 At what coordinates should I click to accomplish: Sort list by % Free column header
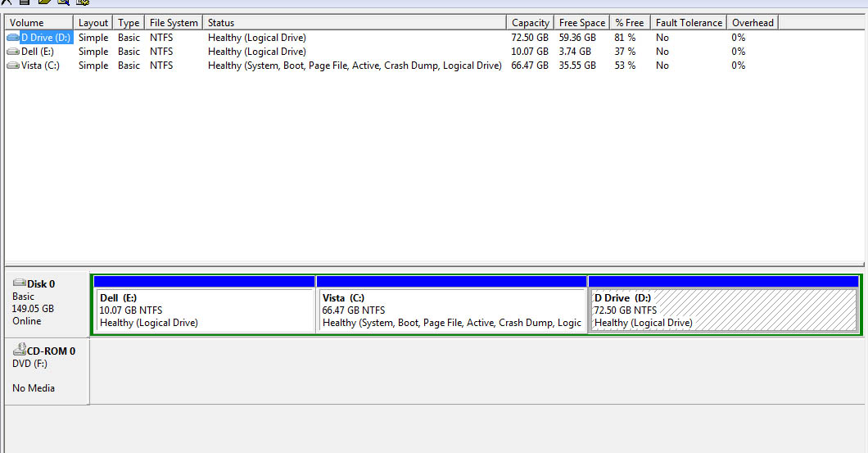click(x=630, y=23)
